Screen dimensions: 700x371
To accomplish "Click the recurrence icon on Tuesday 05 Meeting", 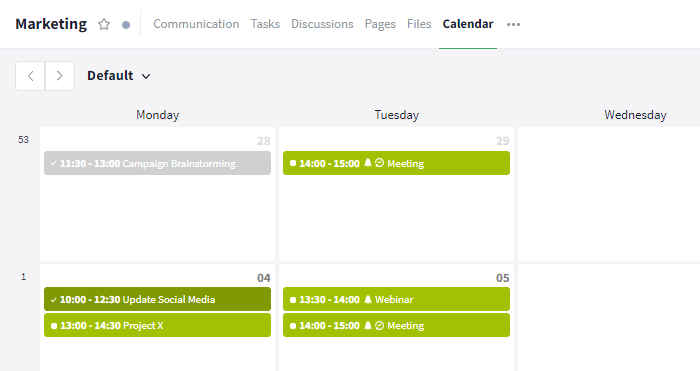I will pyautogui.click(x=379, y=325).
